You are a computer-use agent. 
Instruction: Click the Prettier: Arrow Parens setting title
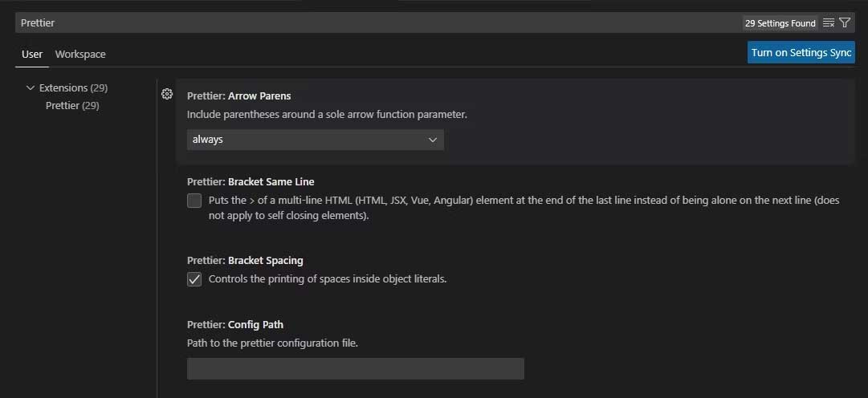tap(239, 95)
